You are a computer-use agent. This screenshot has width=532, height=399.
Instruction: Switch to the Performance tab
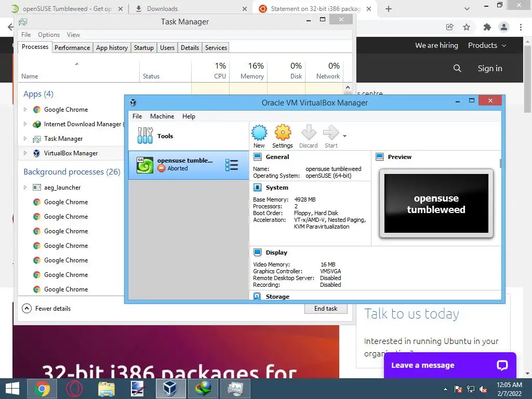pyautogui.click(x=72, y=47)
